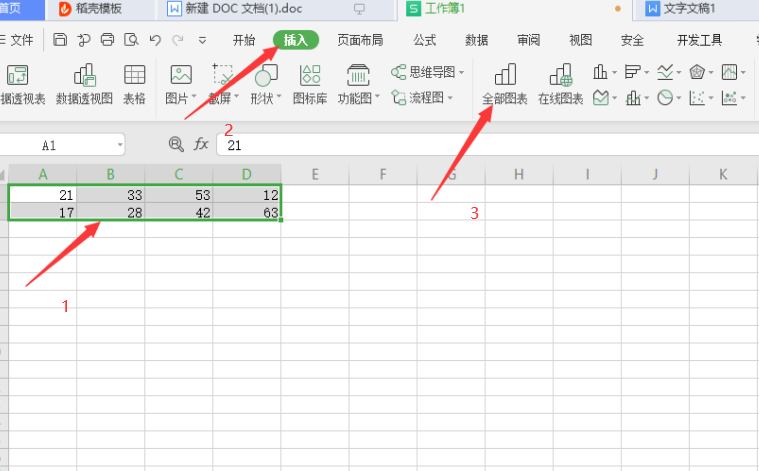759x471 pixels.
Task: Click the 形状 shapes icon
Action: point(266,75)
